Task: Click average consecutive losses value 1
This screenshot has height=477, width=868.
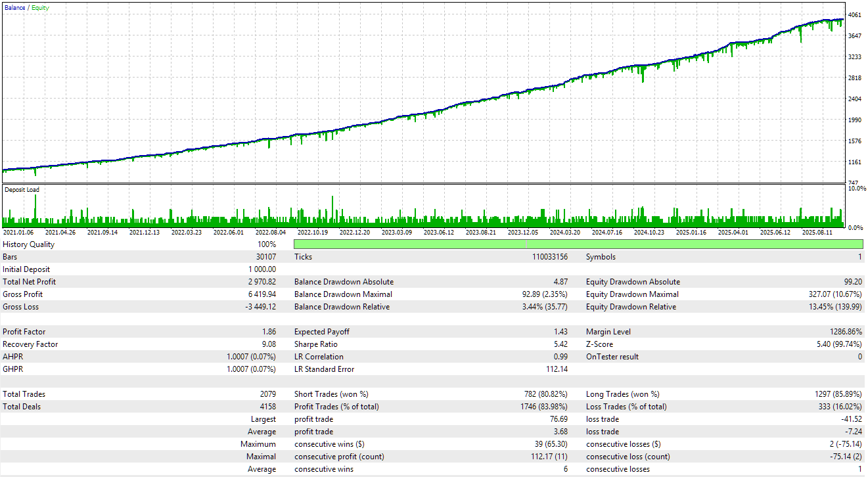Action: [859, 469]
